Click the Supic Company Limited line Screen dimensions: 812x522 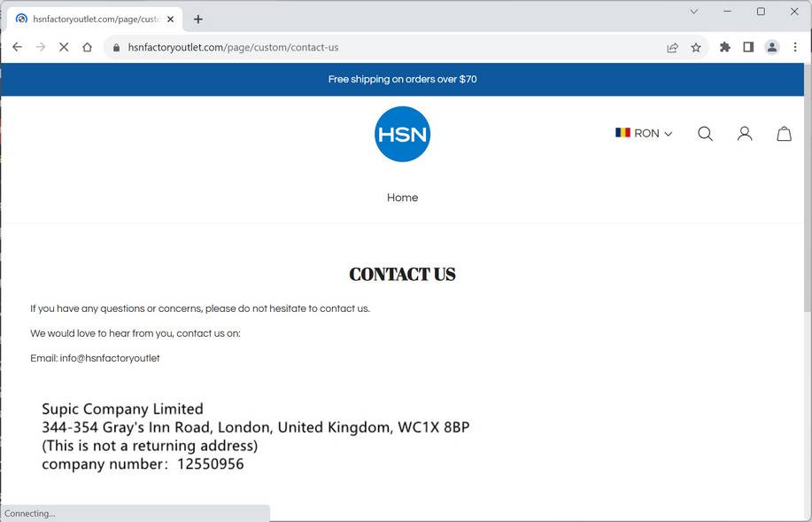[x=122, y=409]
